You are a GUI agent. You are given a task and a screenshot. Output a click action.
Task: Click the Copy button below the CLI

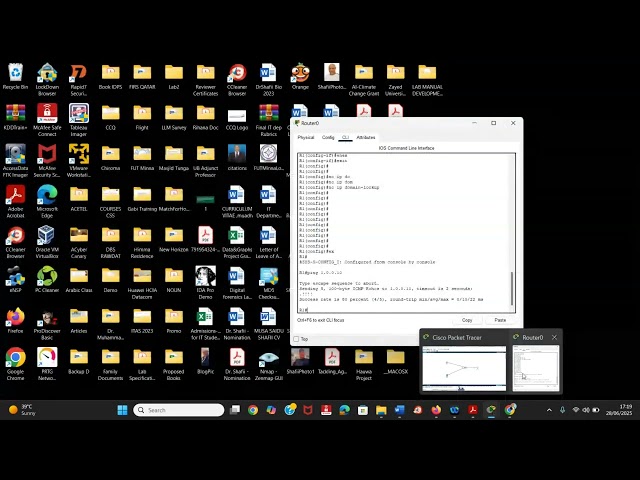tap(467, 320)
